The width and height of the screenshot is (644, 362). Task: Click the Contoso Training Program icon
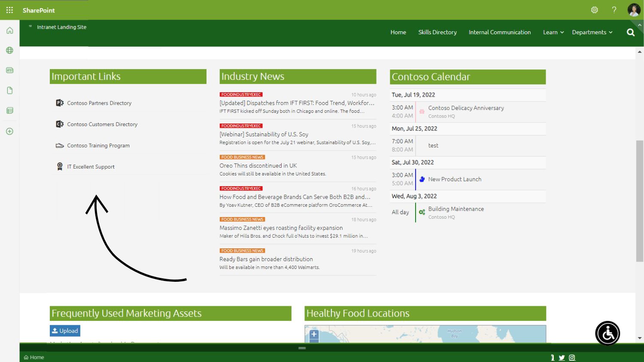[x=60, y=145]
